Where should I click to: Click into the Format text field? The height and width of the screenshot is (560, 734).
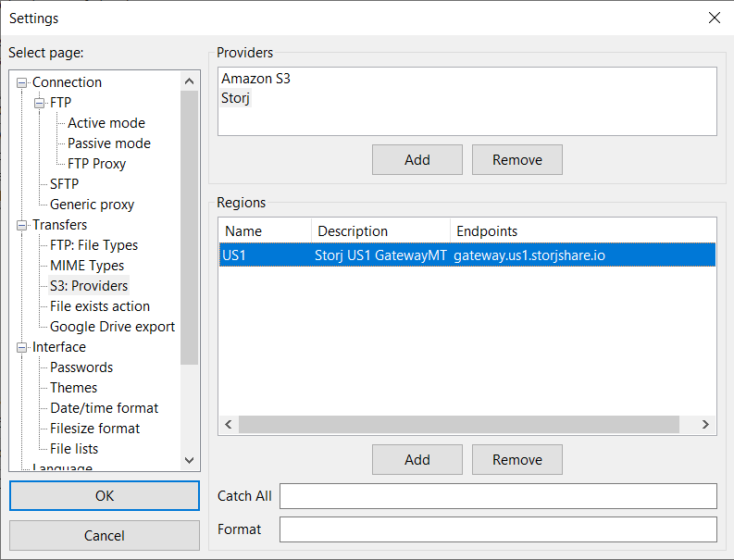498,529
